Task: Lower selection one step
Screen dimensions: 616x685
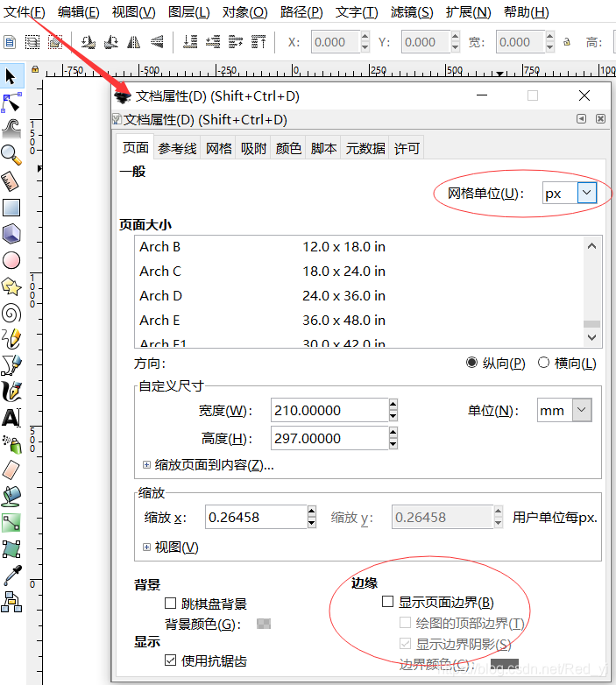Action: [213, 42]
